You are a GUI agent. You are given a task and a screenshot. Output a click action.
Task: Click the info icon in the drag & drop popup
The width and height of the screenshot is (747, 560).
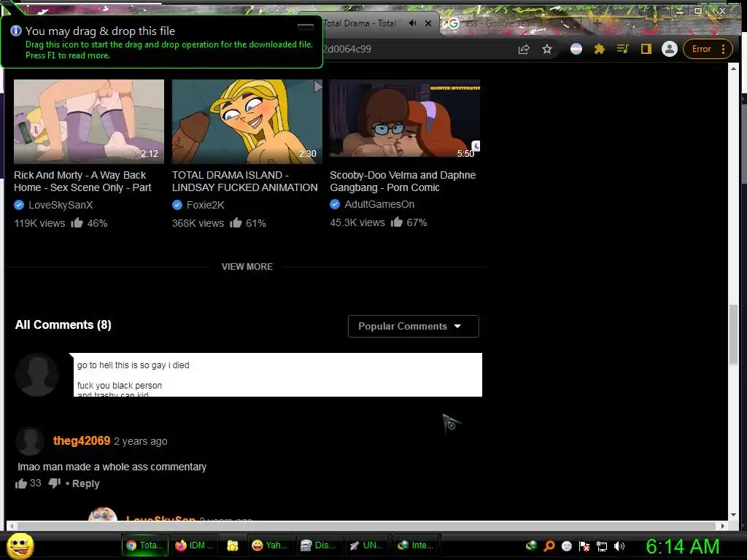pyautogui.click(x=16, y=31)
